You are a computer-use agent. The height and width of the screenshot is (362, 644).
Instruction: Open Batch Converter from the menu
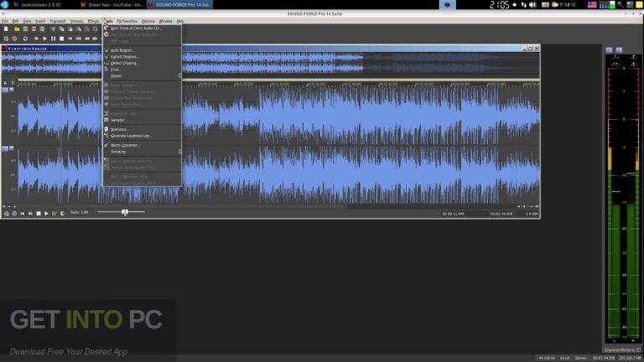(x=142, y=145)
